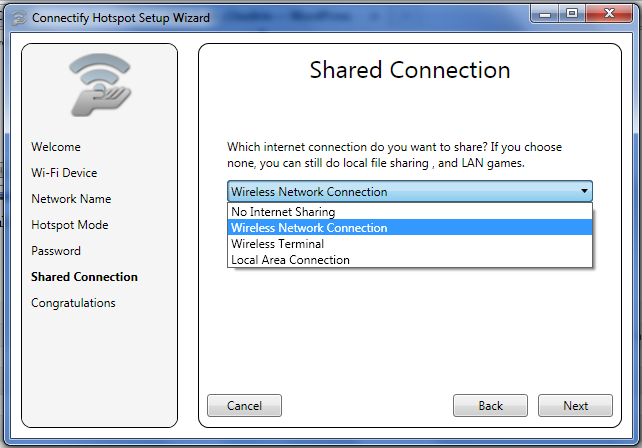Select the highlighted Wireless Network Connection list option

click(410, 228)
